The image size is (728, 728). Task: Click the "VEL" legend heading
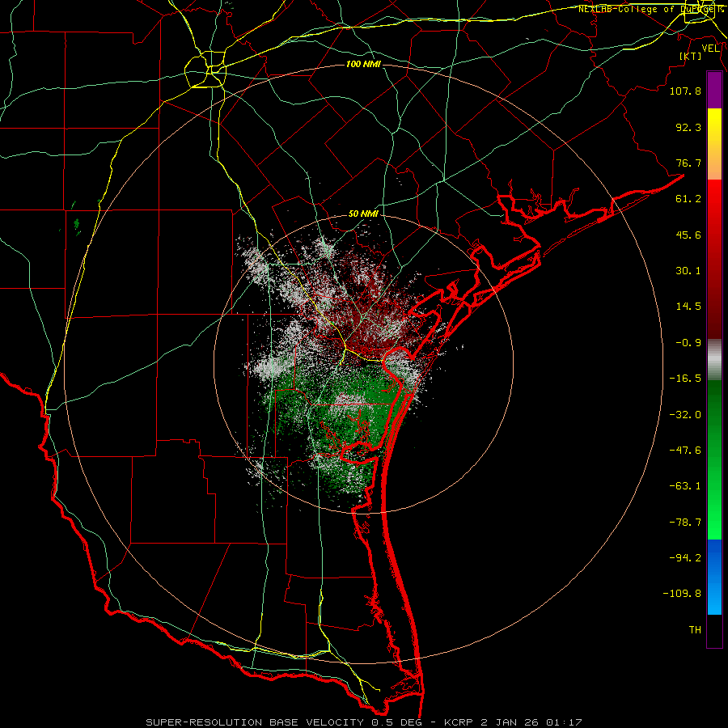pos(710,49)
